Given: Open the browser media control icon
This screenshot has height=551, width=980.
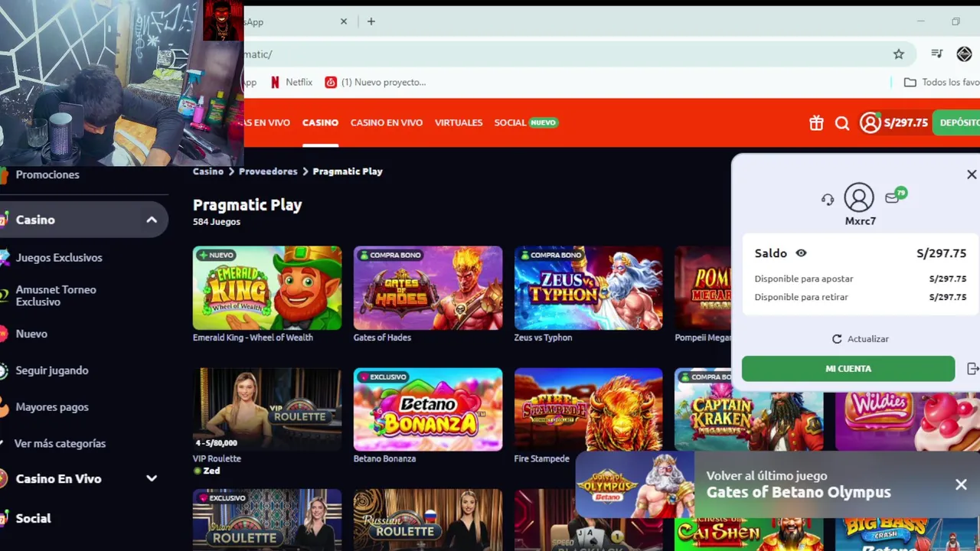Looking at the screenshot, I should click(x=936, y=54).
